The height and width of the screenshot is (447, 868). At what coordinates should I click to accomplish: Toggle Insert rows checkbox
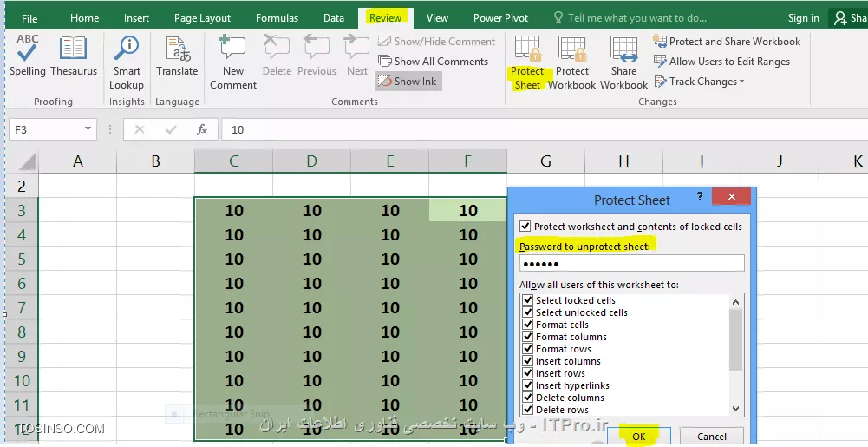(x=527, y=372)
